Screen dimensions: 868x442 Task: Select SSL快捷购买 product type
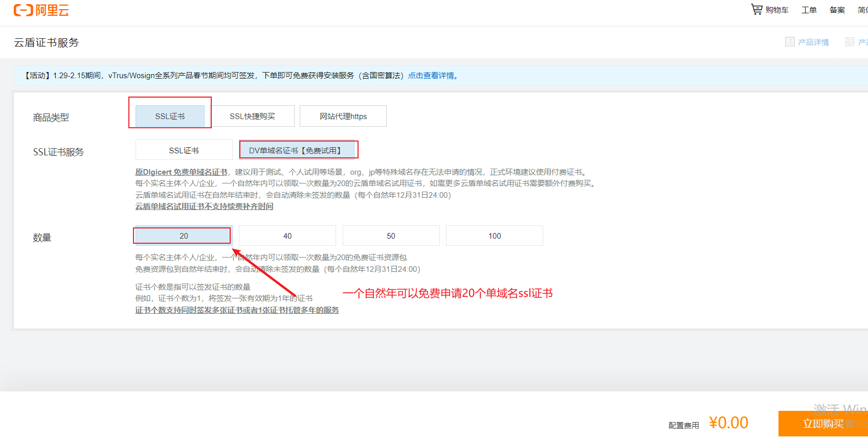tap(252, 116)
